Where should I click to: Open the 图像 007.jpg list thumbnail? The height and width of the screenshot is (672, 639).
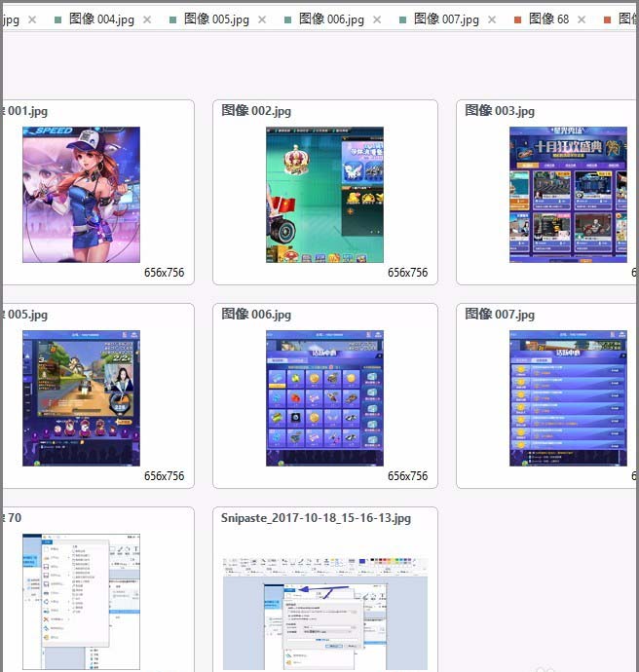tap(568, 398)
